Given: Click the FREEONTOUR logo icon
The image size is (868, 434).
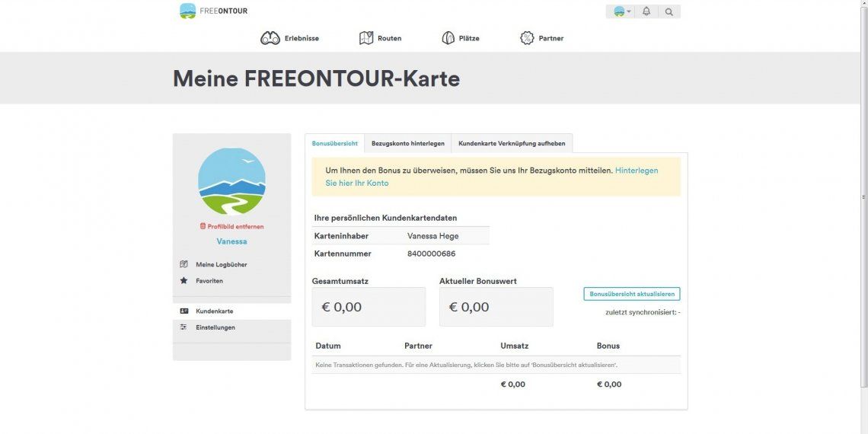Looking at the screenshot, I should point(187,11).
